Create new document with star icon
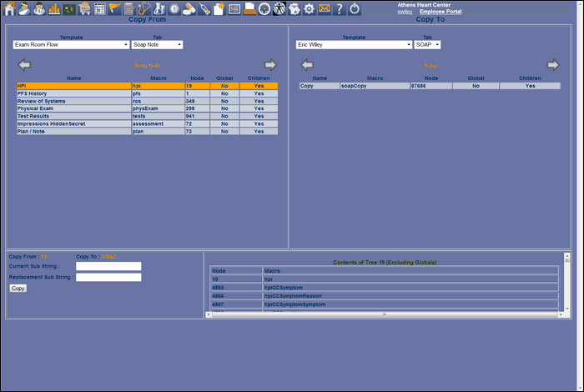Screen dimensions: 584x392 [x=219, y=8]
